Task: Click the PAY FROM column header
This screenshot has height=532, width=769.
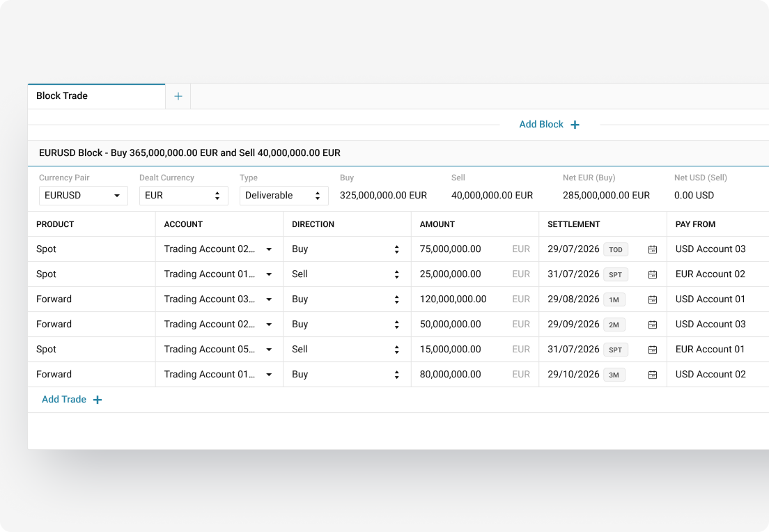Action: point(695,224)
